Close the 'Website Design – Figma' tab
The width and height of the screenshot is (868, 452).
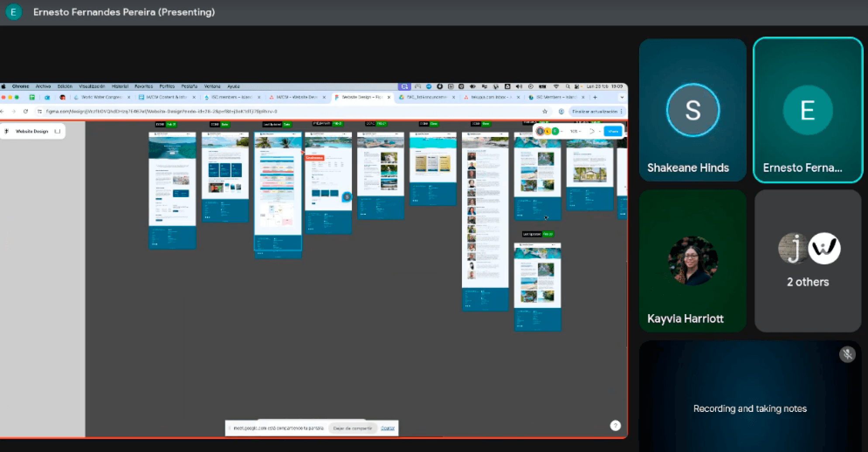point(389,97)
